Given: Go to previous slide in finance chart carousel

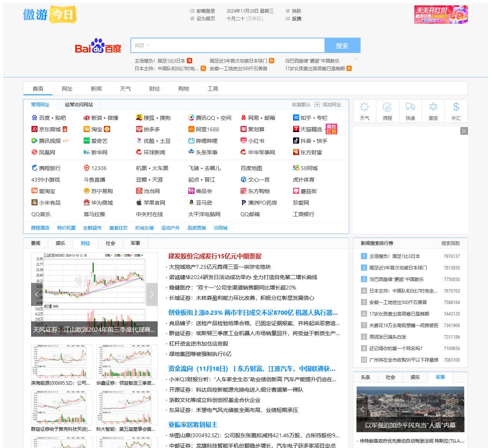Looking at the screenshot, I should [x=37, y=294].
